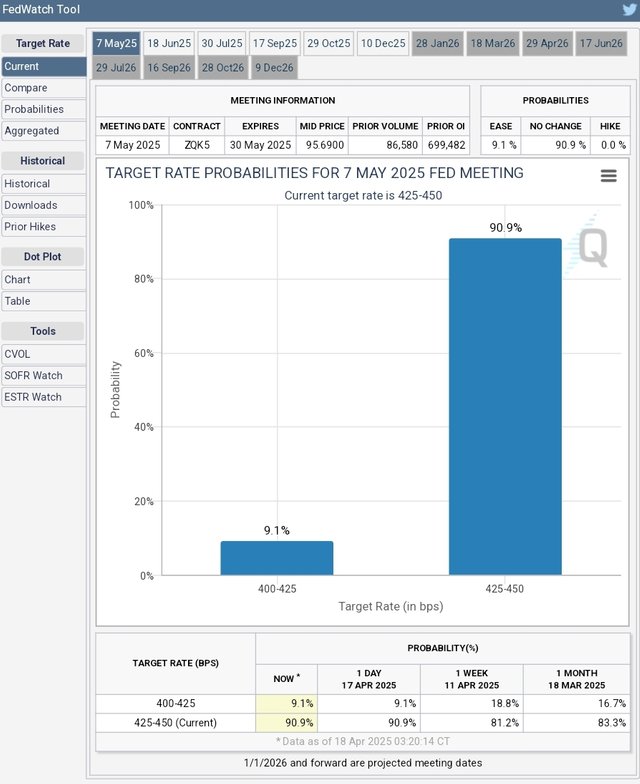Click the 400-425 target rate row label
The image size is (640, 784).
tap(176, 704)
